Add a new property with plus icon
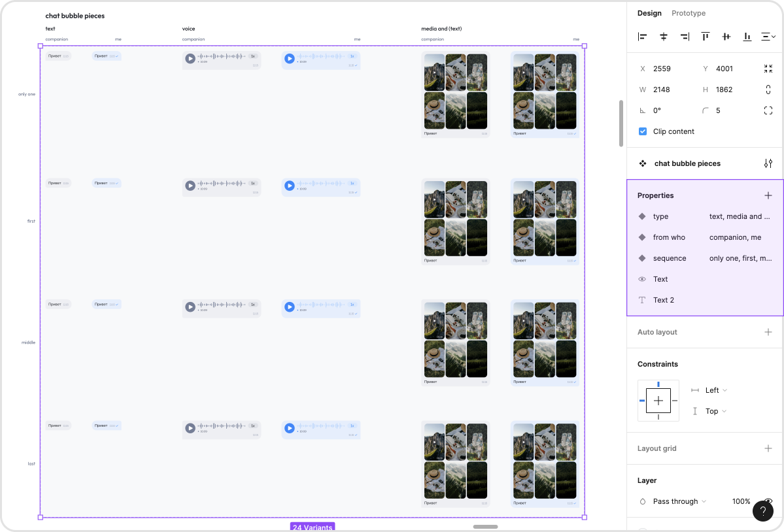Image resolution: width=784 pixels, height=532 pixels. coord(768,195)
